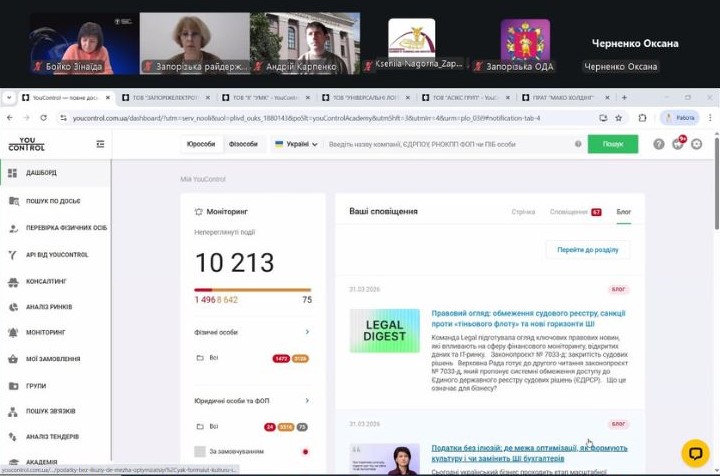Open the yellow chat support button
The height and width of the screenshot is (476, 720).
(x=695, y=453)
